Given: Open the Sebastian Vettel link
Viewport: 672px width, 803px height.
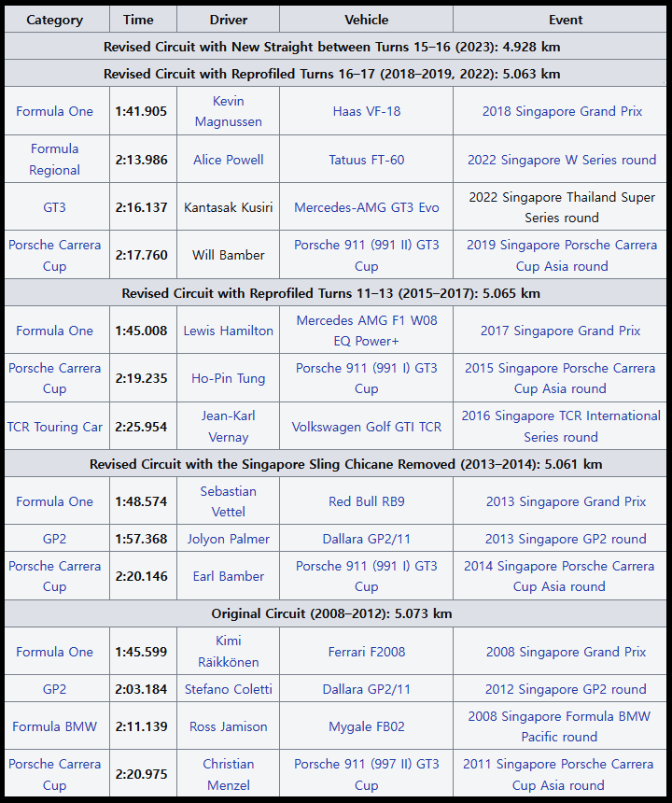Looking at the screenshot, I should [229, 500].
